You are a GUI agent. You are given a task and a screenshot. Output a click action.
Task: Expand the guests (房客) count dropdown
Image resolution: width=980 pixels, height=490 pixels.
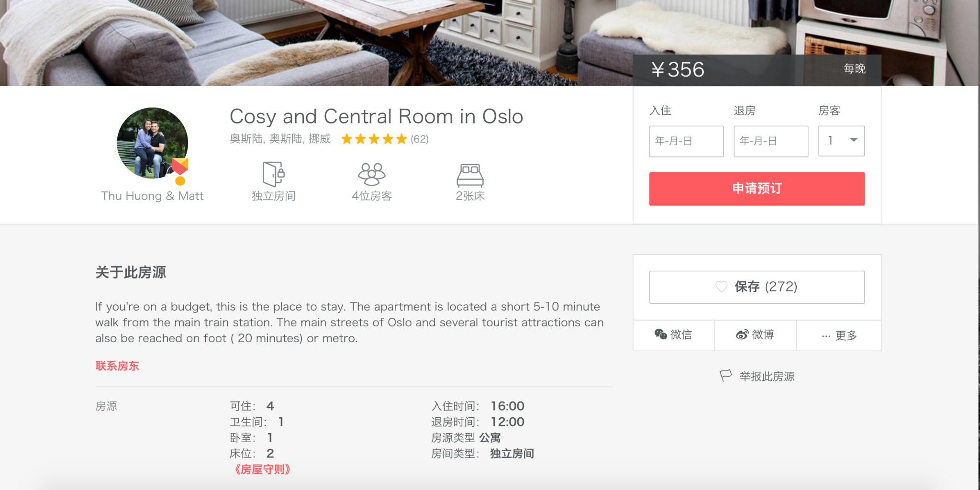(x=841, y=141)
